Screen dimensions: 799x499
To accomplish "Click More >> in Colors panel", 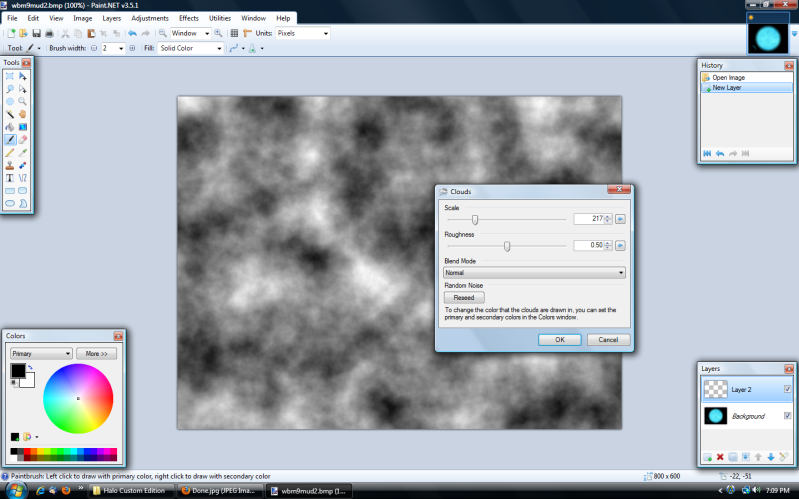I will coord(96,353).
